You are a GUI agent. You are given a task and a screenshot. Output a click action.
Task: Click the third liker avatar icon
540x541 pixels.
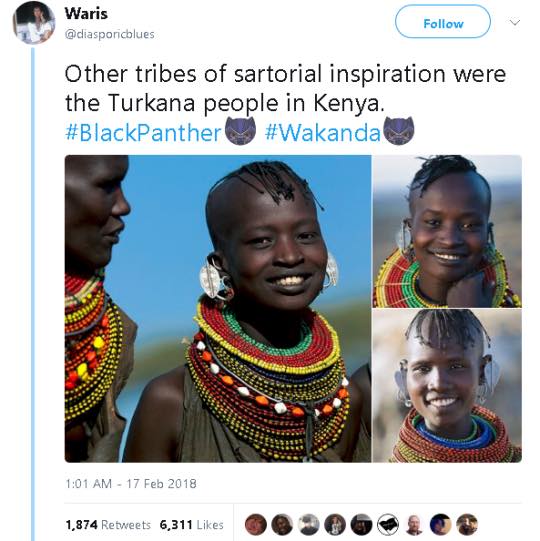pyautogui.click(x=309, y=524)
